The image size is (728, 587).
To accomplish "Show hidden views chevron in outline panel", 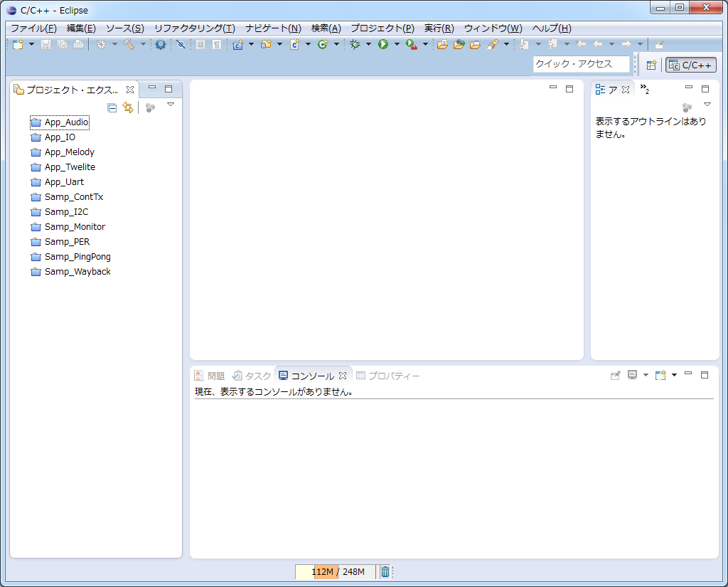I will point(644,89).
